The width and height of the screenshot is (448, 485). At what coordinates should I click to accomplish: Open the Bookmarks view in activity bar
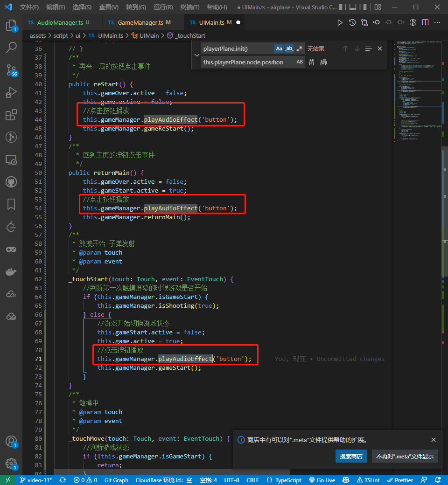point(11,204)
